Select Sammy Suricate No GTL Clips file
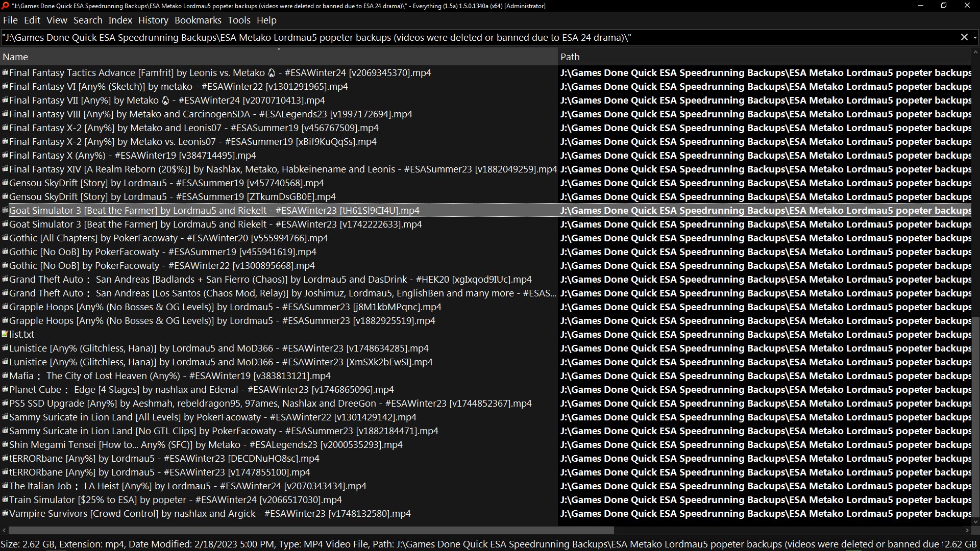 coord(224,431)
